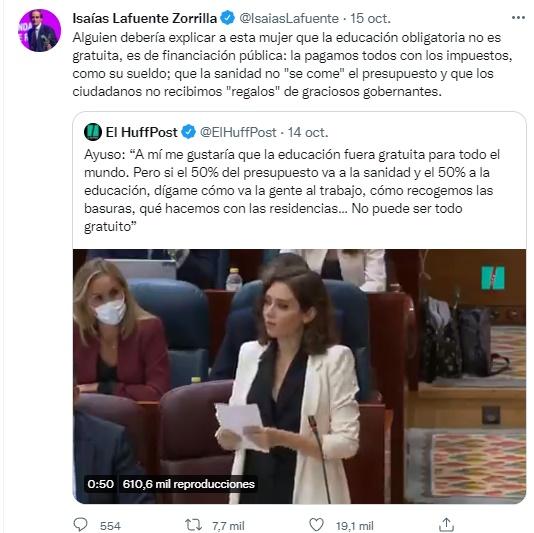
Task: Open the quoted tweet text by El HuffPost
Action: coord(292,190)
